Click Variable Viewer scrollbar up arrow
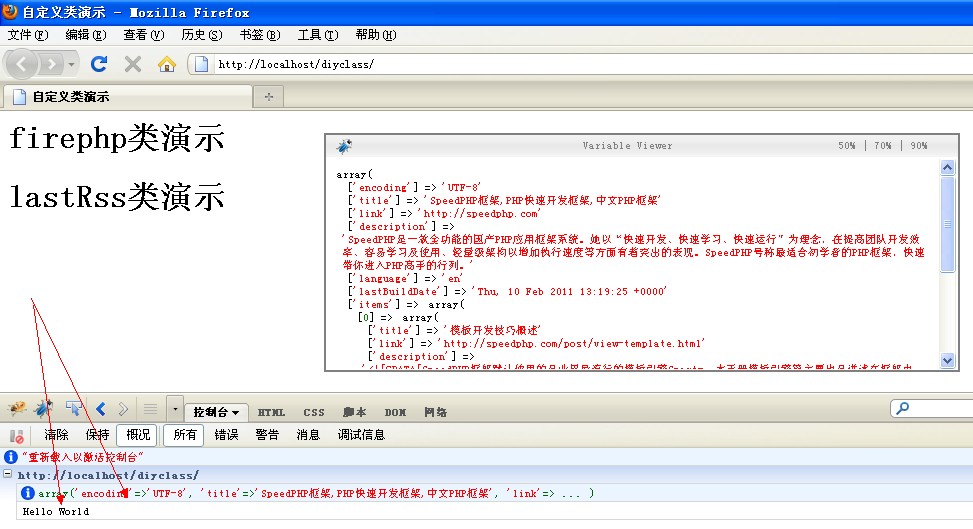This screenshot has width=973, height=529. pyautogui.click(x=947, y=167)
